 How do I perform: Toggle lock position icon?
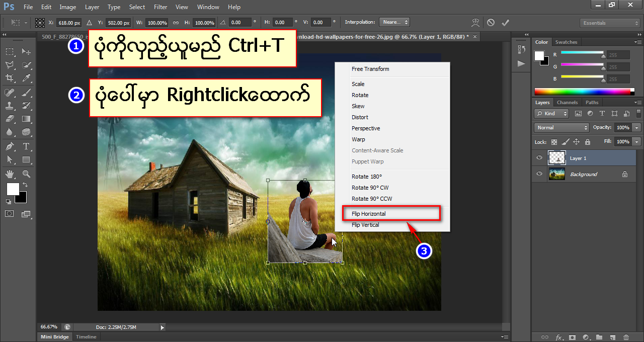pyautogui.click(x=576, y=142)
